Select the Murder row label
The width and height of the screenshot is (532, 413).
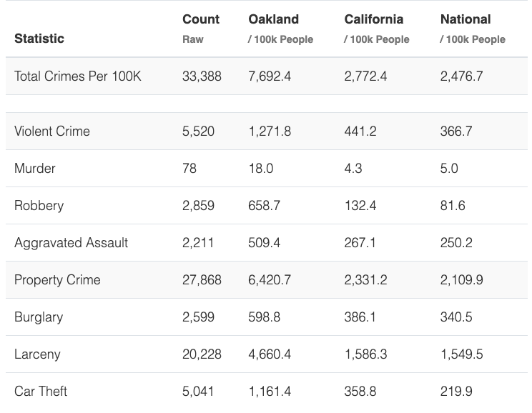click(x=35, y=169)
